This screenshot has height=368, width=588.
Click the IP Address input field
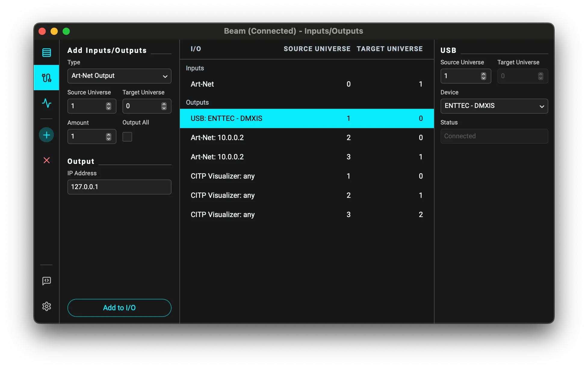[x=119, y=187]
